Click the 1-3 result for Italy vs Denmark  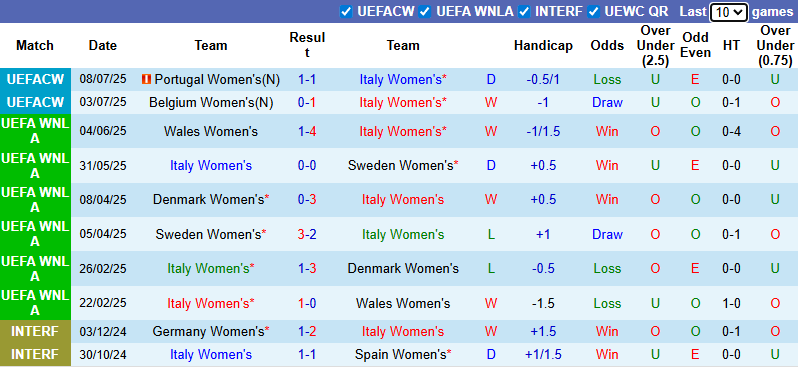point(307,268)
